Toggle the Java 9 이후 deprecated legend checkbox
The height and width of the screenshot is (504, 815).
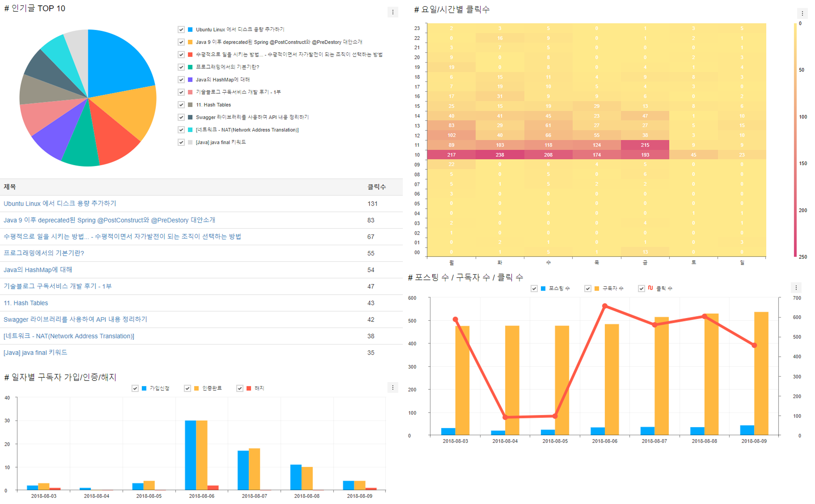pyautogui.click(x=181, y=42)
